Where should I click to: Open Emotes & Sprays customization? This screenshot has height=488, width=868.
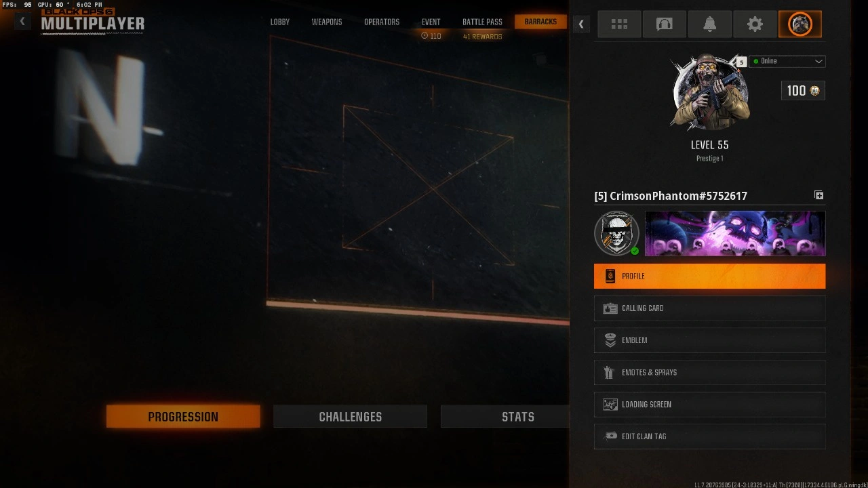point(709,372)
